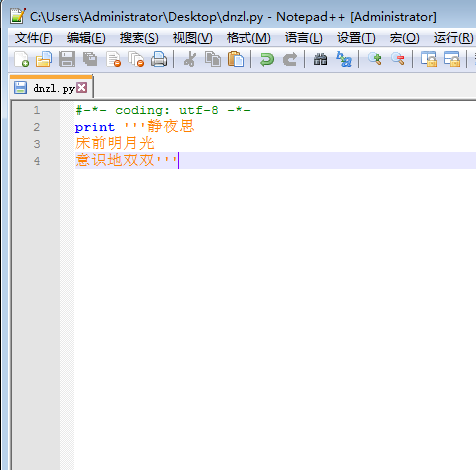Cut selection with the scissors icon
Screen dimensions: 476x470
click(x=190, y=59)
